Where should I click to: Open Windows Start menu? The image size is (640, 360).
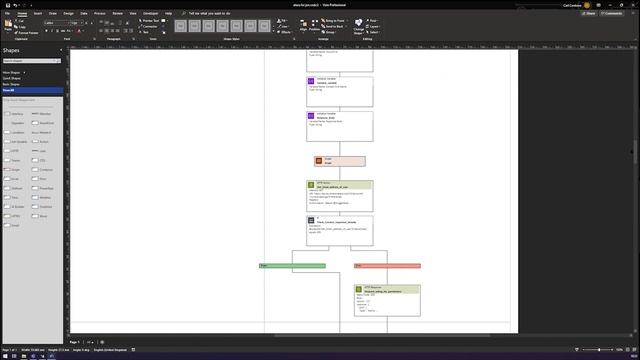(x=5, y=356)
